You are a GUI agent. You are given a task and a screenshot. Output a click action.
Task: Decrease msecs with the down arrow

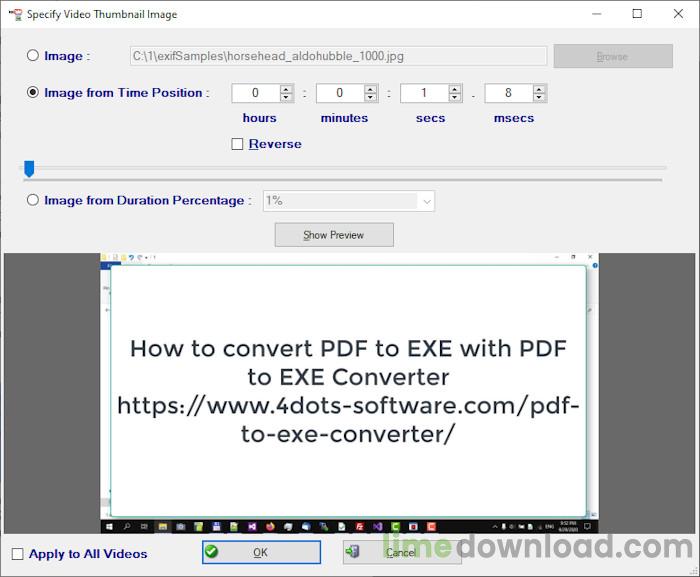click(539, 97)
